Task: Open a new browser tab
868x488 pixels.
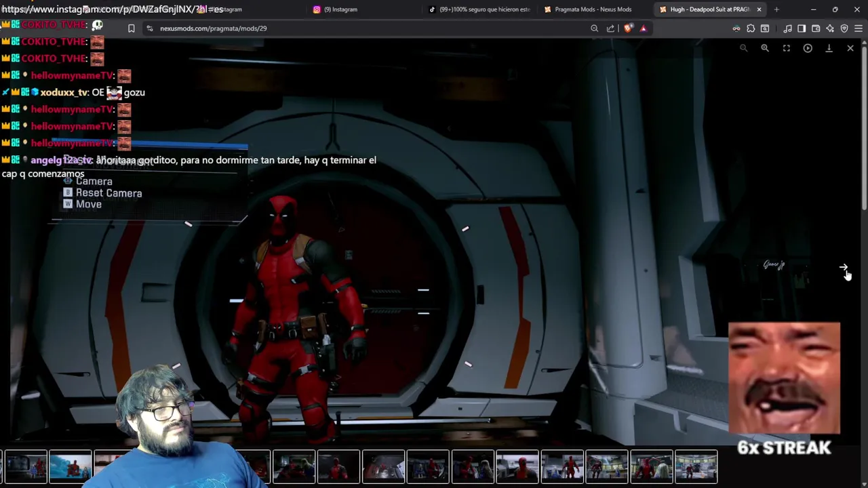Action: pyautogui.click(x=776, y=9)
